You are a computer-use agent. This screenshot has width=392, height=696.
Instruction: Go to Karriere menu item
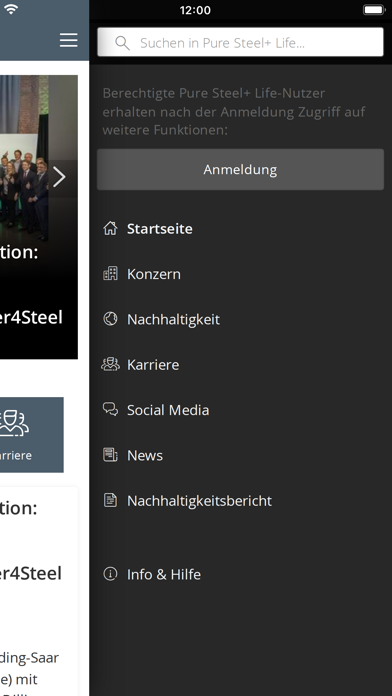click(153, 364)
